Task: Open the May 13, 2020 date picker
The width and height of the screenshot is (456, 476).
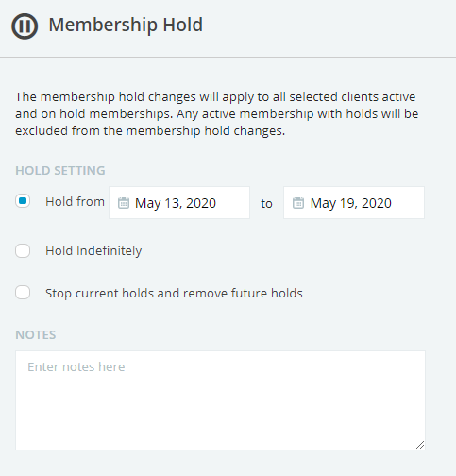Action: [x=179, y=203]
